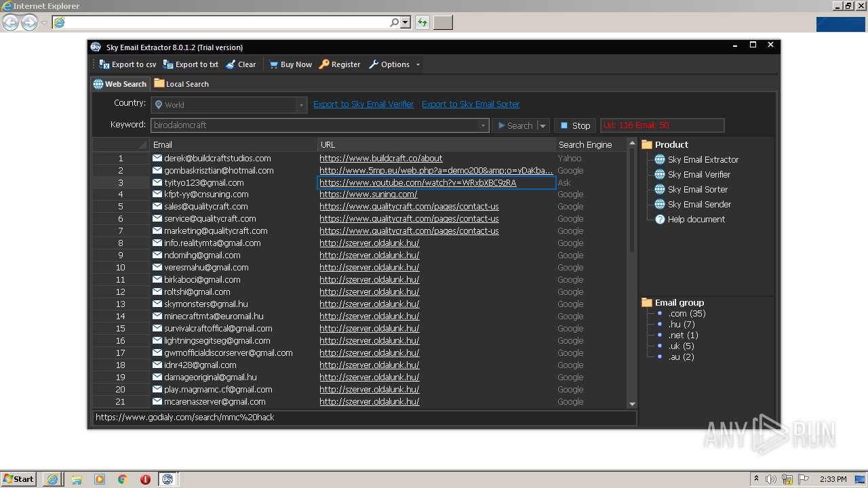Select the email lightningsegitseg@gmail.com
Screen dimensions: 868x488
tap(217, 340)
